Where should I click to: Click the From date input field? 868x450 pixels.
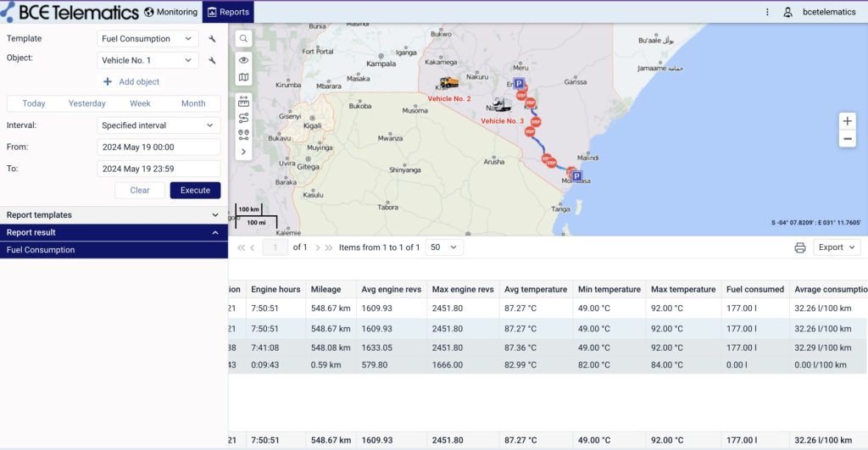(x=159, y=147)
